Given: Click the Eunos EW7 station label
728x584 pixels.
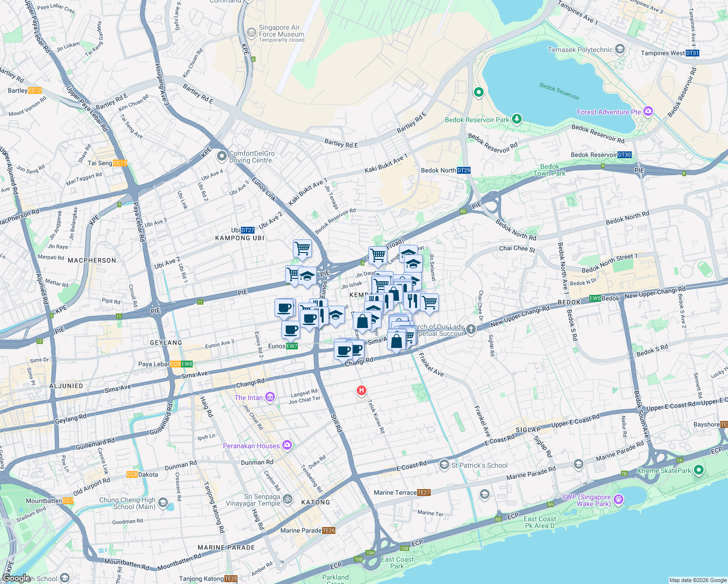Looking at the screenshot, I should pyautogui.click(x=283, y=346).
